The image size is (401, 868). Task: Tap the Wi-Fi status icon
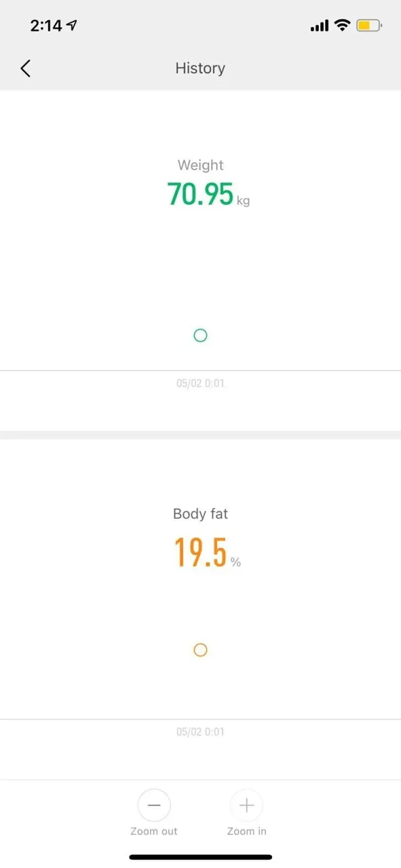pos(342,25)
